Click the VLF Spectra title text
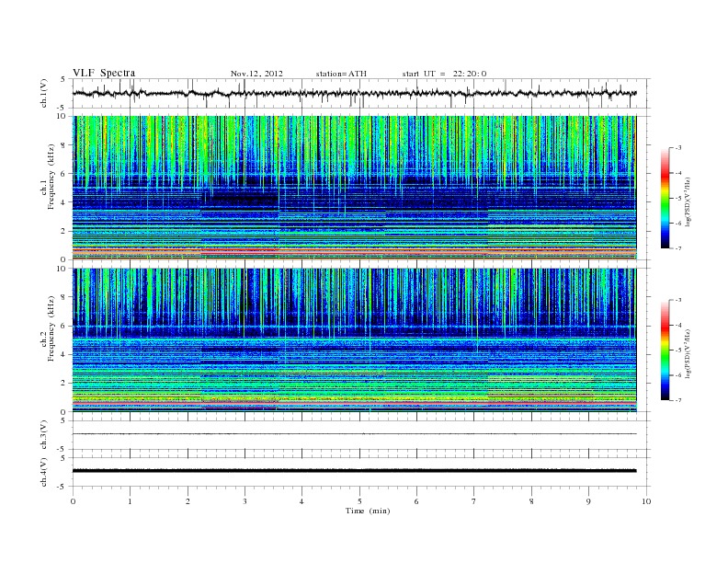728x563 pixels. [104, 73]
